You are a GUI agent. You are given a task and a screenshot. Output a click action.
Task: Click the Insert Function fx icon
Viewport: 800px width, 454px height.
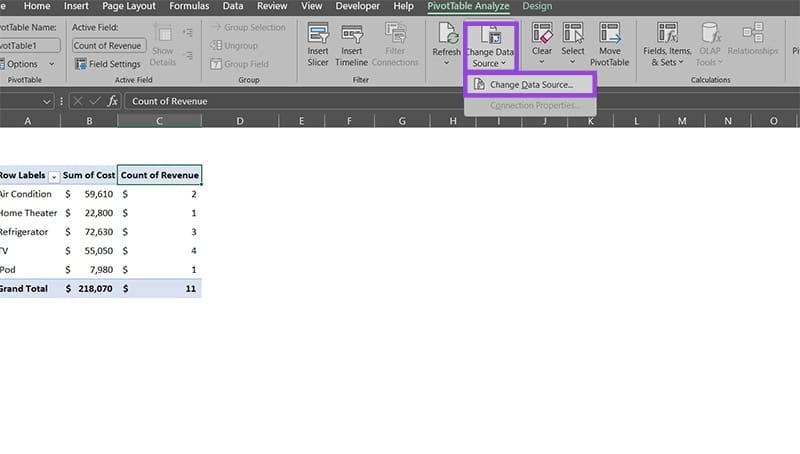[112, 101]
